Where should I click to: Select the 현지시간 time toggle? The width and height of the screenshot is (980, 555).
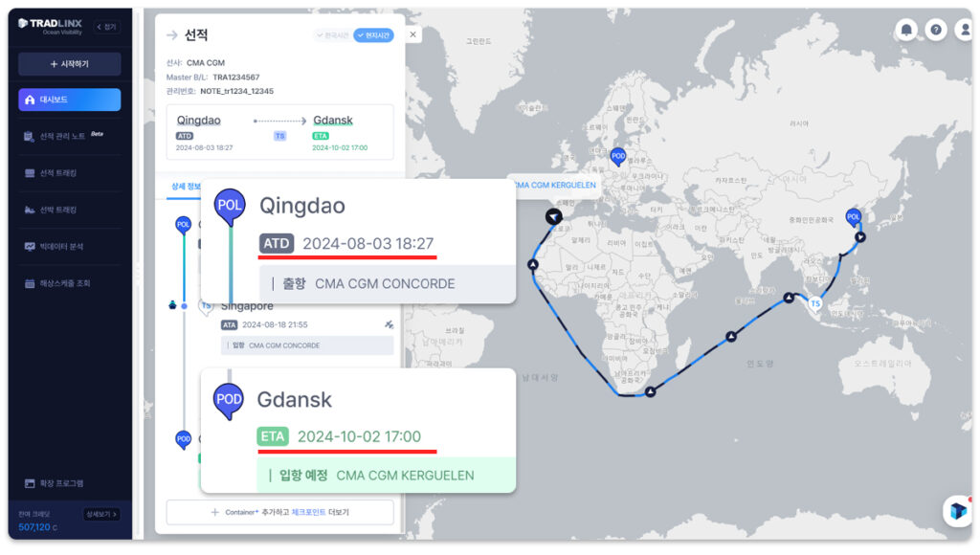click(373, 35)
